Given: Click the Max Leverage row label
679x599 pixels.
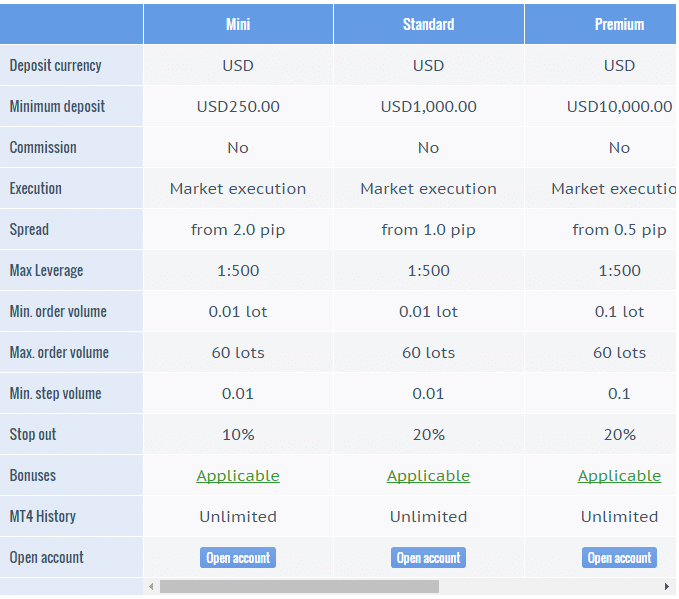Looking at the screenshot, I should 46,270.
